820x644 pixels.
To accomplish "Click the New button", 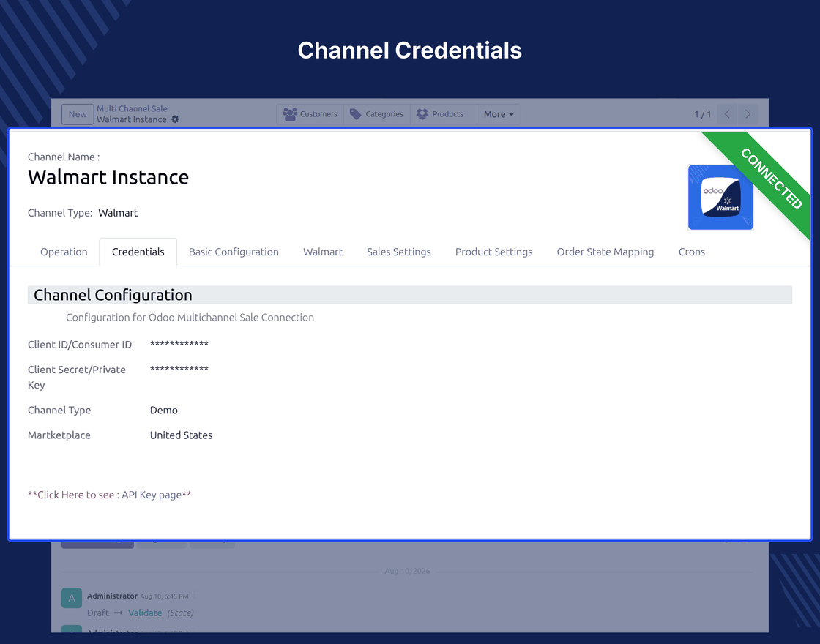I will click(78, 114).
